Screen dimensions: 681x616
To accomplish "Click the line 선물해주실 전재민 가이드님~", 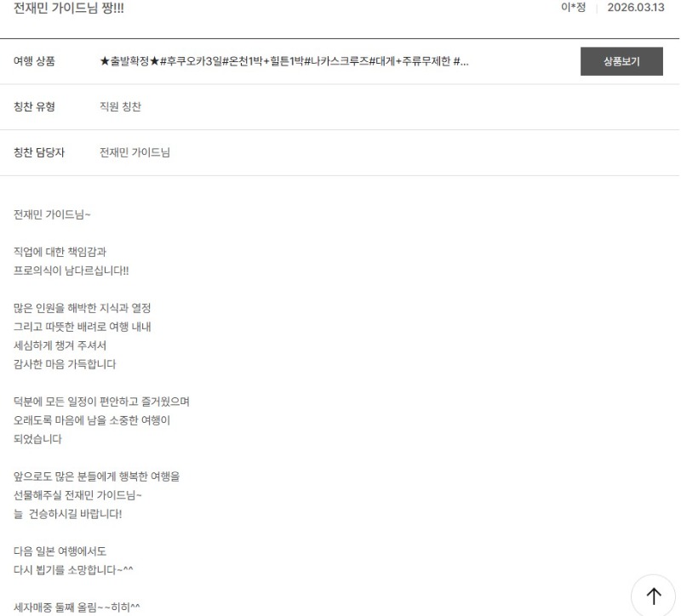I will tap(84, 495).
